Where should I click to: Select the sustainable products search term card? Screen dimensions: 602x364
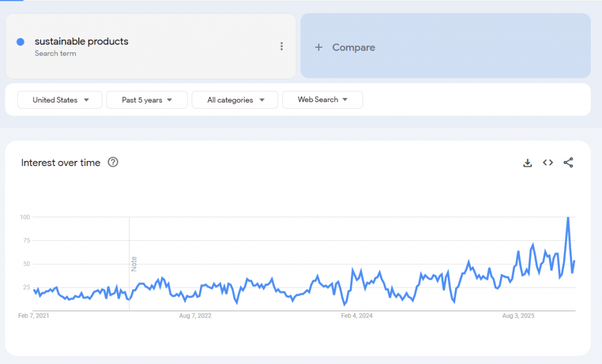click(x=150, y=46)
